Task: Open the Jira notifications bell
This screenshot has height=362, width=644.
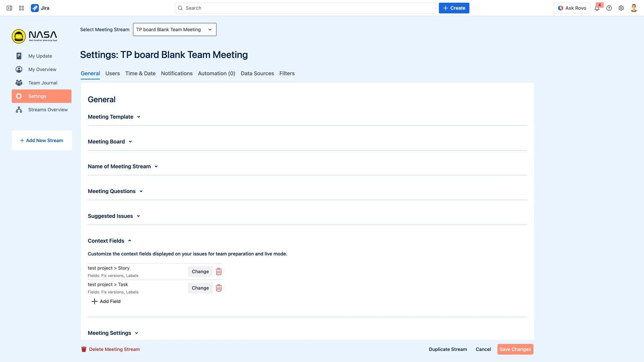Action: tap(597, 8)
